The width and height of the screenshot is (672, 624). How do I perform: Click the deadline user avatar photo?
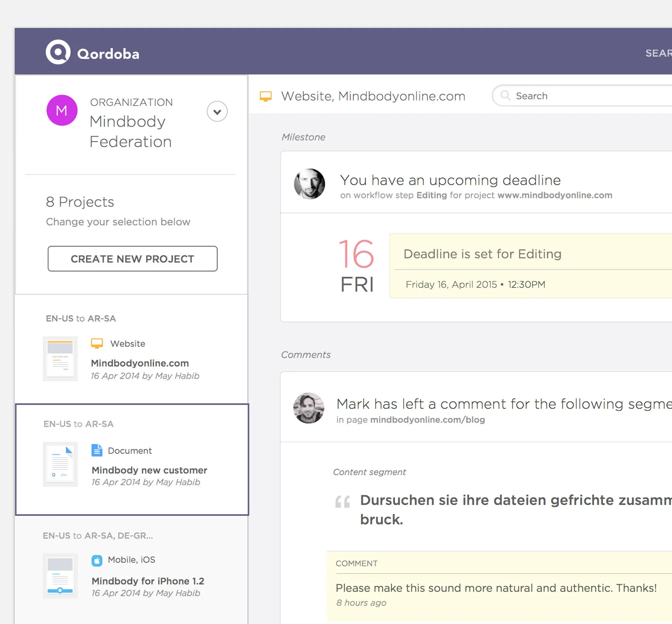pyautogui.click(x=309, y=184)
